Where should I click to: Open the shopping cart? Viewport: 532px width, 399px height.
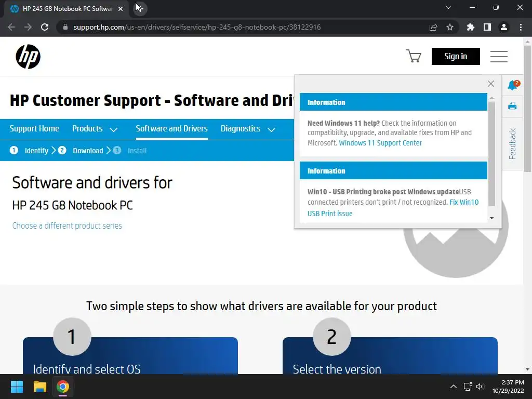click(414, 56)
